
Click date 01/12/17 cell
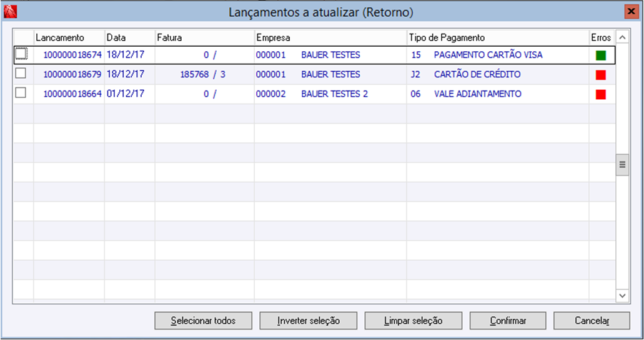[x=126, y=94]
